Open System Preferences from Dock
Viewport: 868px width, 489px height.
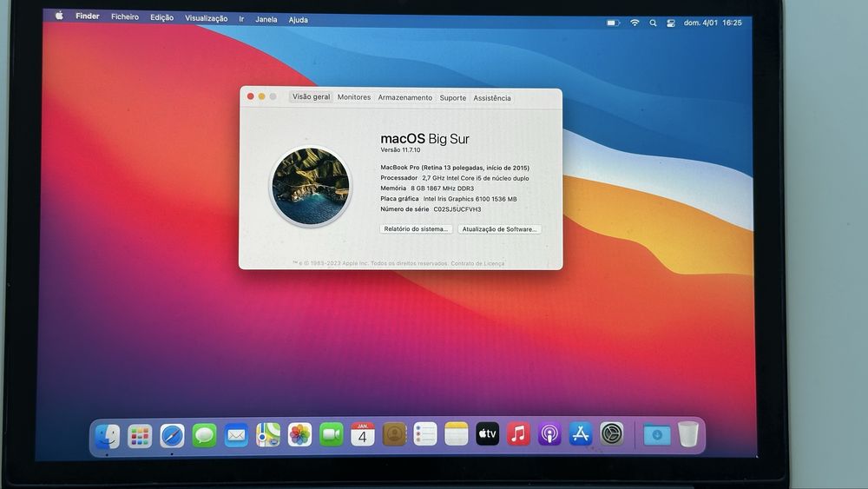tap(612, 433)
